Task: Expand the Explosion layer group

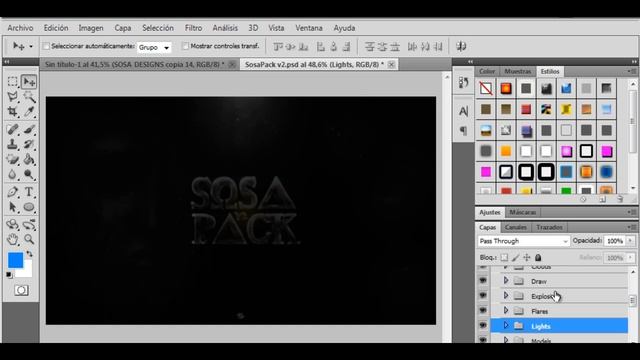Action: (x=506, y=296)
